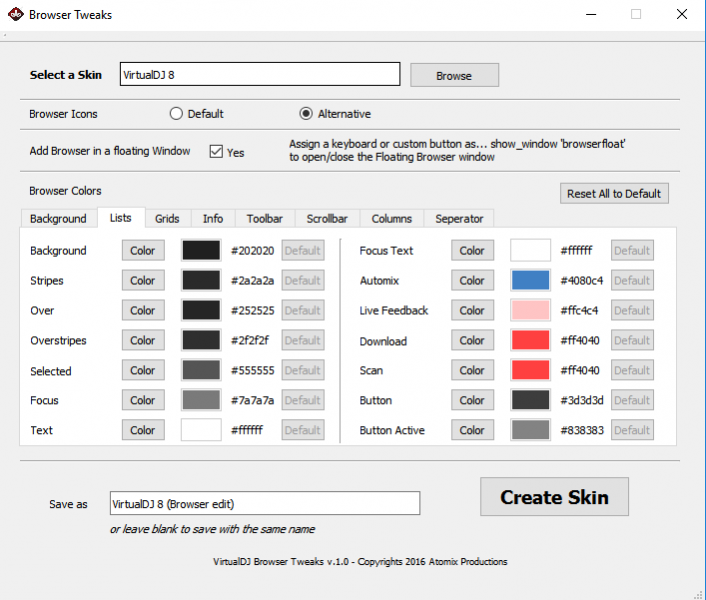The height and width of the screenshot is (600, 706).
Task: Click Default button for Text row
Action: click(303, 430)
